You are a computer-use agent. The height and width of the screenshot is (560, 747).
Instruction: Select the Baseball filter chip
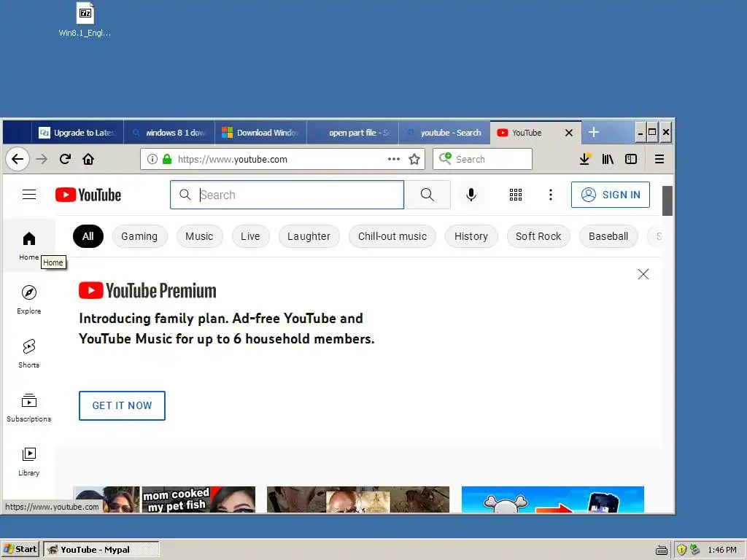point(608,236)
